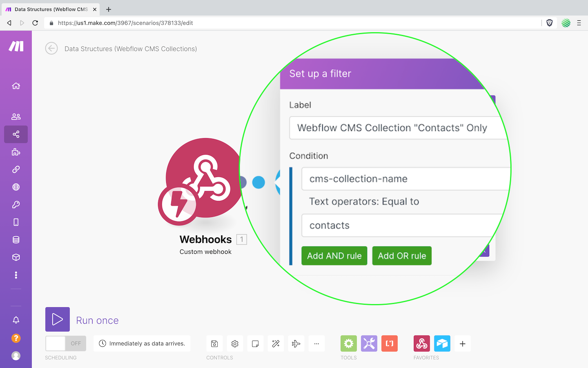Click the green striped browser profile icon
This screenshot has width=588, height=368.
tap(566, 23)
